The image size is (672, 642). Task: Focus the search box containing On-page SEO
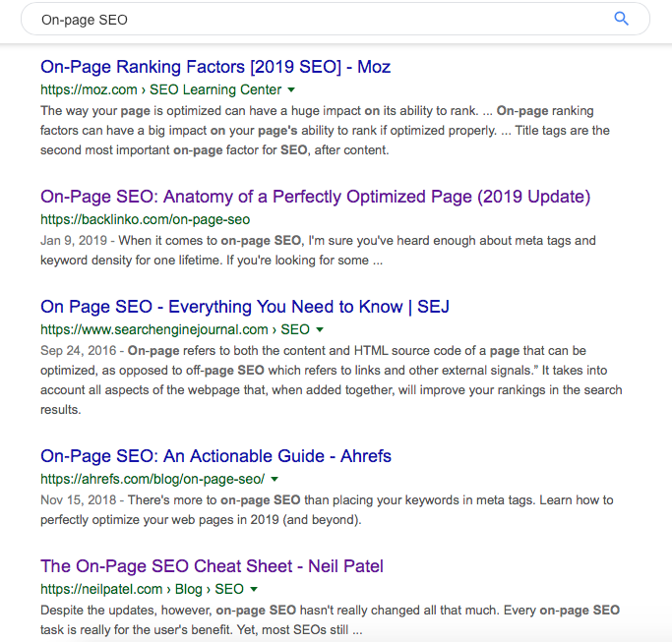(x=336, y=20)
